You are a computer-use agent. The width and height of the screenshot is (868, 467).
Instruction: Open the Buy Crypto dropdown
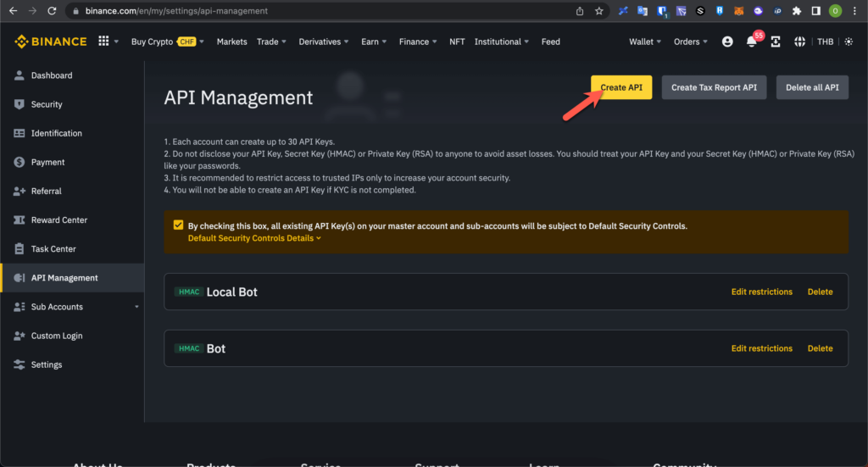(x=168, y=42)
